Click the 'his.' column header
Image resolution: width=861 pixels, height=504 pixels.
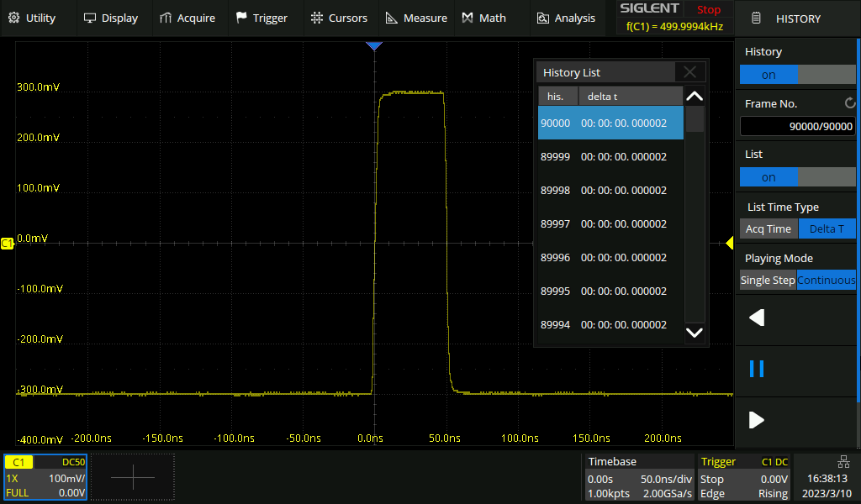(x=558, y=97)
